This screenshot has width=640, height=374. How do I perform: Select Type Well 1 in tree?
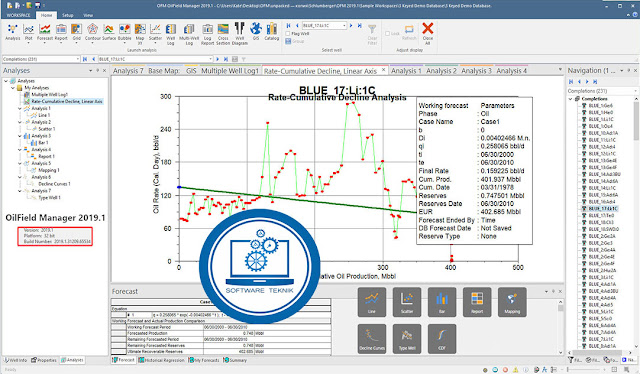point(49,198)
